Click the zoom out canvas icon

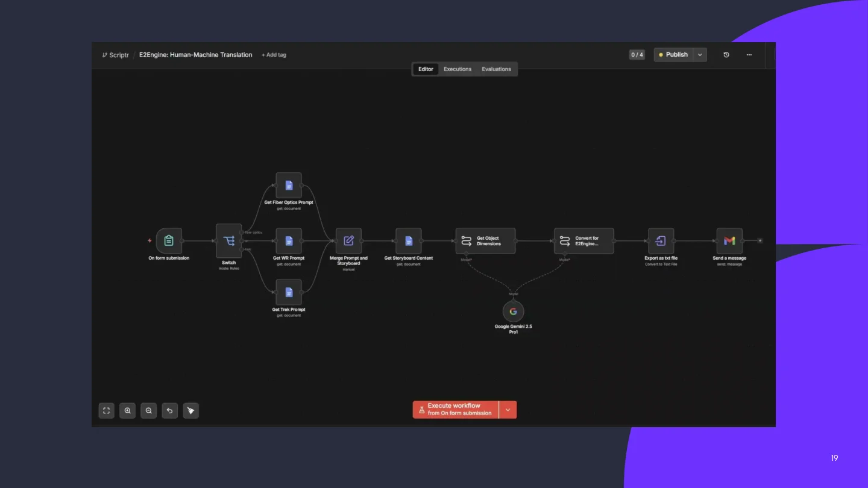(x=149, y=410)
